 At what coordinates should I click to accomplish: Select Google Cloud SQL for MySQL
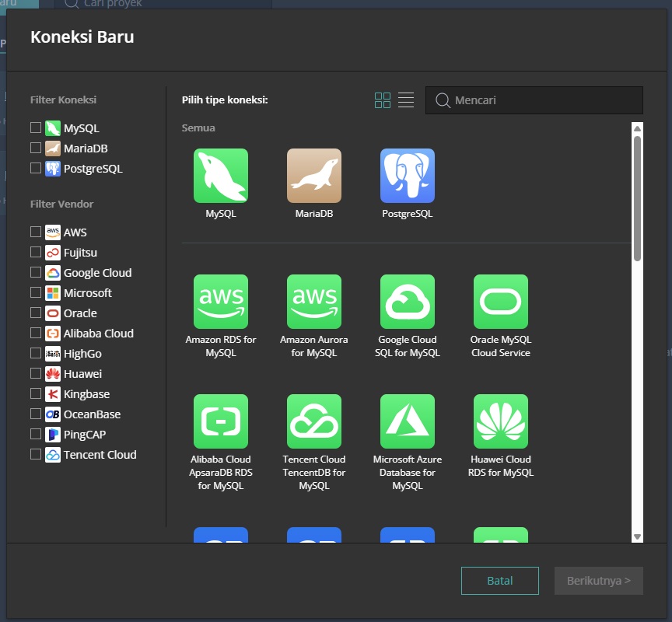(x=408, y=302)
